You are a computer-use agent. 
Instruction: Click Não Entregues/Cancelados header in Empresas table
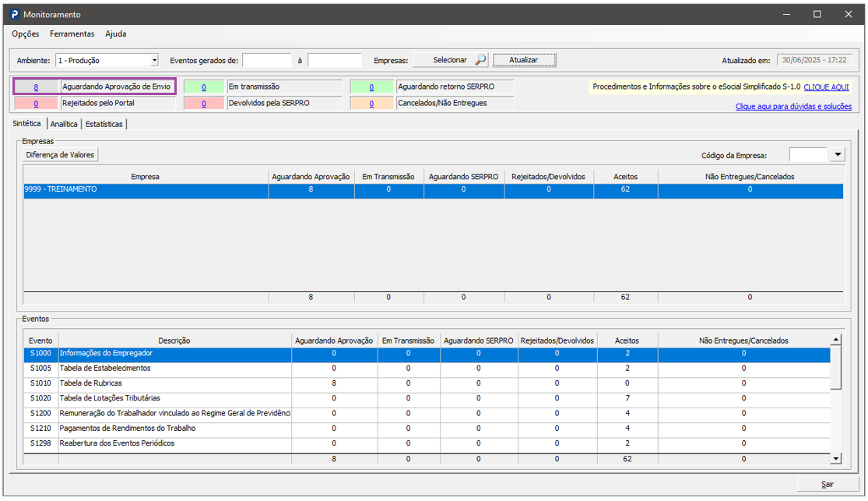click(750, 177)
